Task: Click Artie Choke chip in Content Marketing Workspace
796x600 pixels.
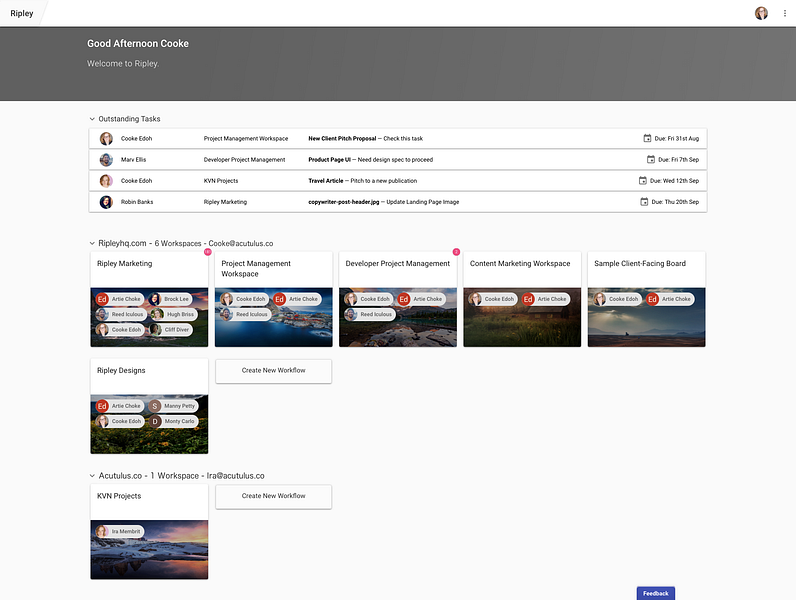Action: coord(546,299)
